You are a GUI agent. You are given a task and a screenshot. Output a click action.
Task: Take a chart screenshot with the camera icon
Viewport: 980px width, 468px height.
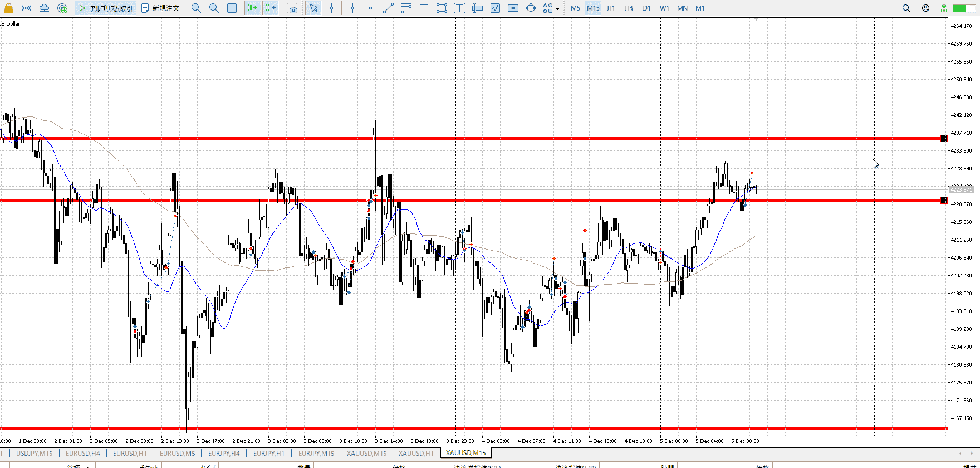[292, 8]
